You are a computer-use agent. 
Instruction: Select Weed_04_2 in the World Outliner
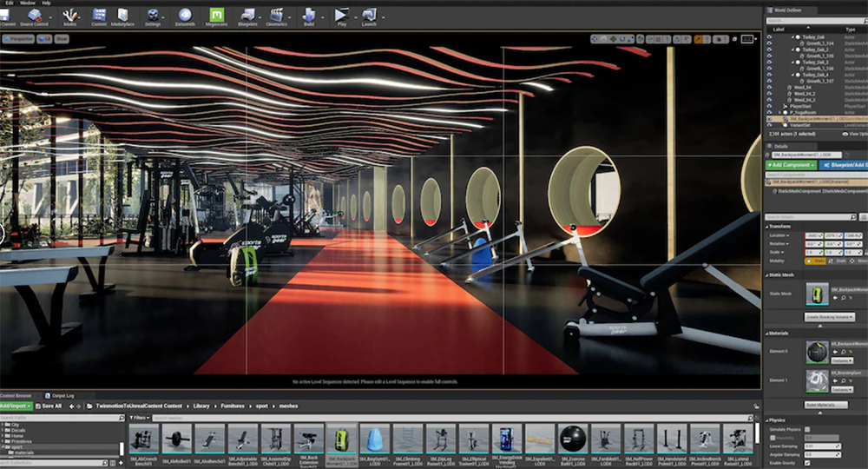(805, 94)
